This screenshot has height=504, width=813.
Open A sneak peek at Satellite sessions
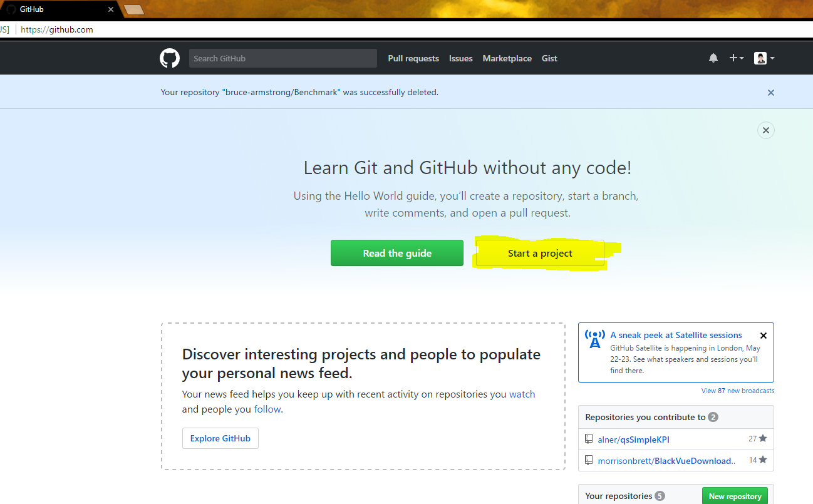pos(676,335)
